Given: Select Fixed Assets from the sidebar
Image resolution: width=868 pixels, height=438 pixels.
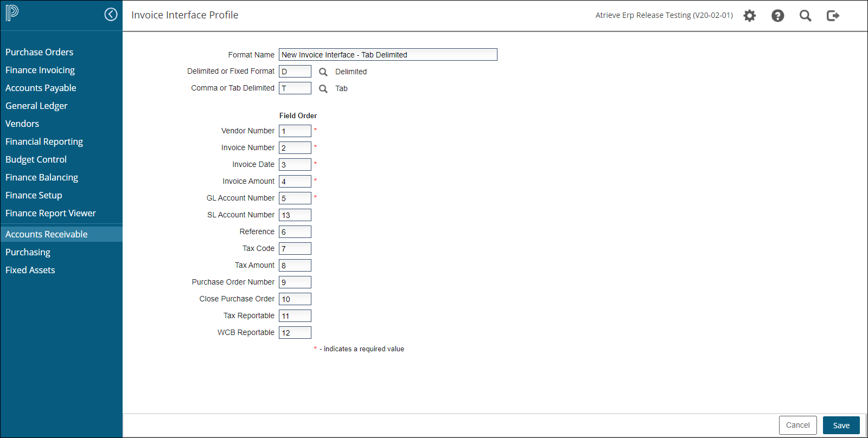Looking at the screenshot, I should [x=30, y=270].
